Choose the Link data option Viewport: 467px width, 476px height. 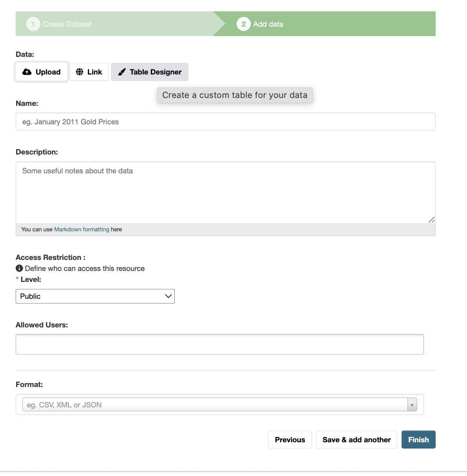coord(89,72)
